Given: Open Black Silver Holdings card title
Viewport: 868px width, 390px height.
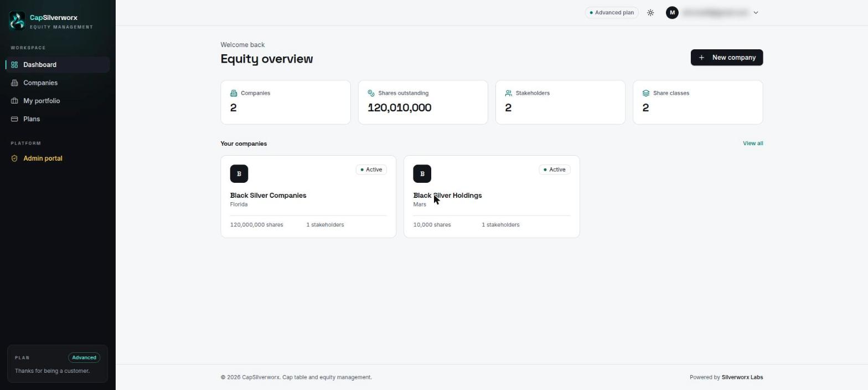Looking at the screenshot, I should tap(447, 196).
